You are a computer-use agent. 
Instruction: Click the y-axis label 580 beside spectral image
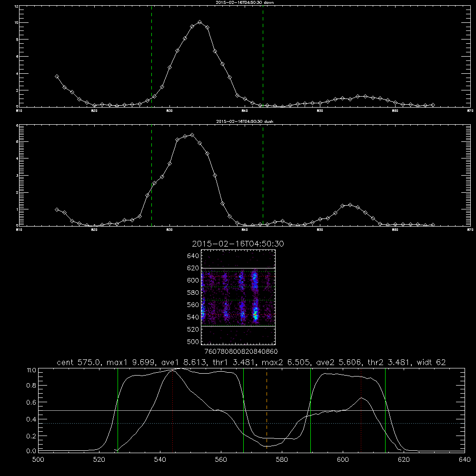click(x=193, y=293)
